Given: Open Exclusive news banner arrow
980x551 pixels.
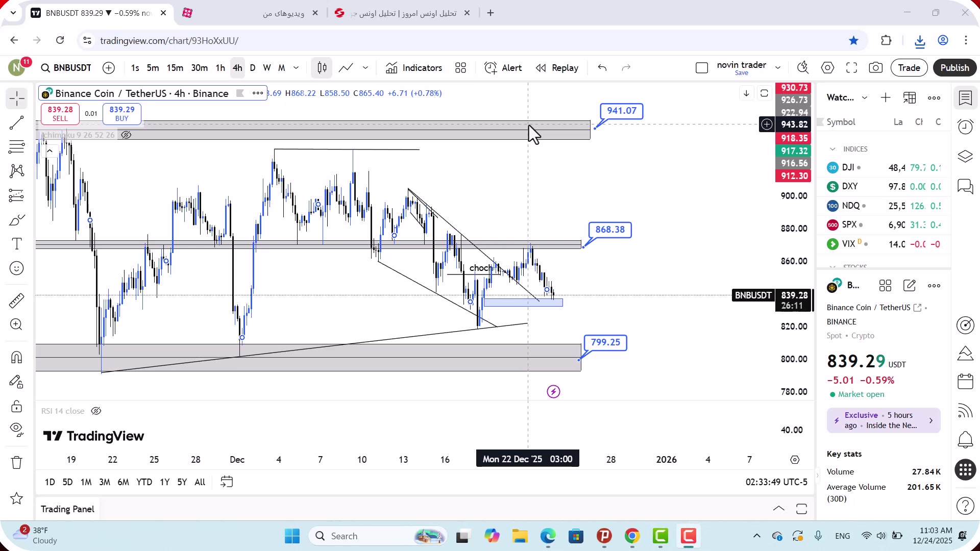Looking at the screenshot, I should (x=931, y=421).
